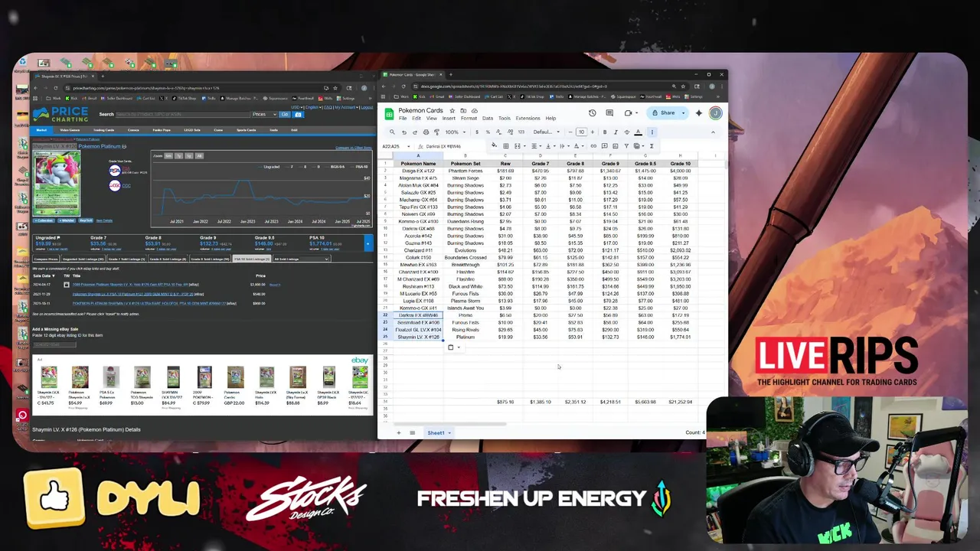Select the All chart zoom button
980x551 pixels.
(x=199, y=156)
